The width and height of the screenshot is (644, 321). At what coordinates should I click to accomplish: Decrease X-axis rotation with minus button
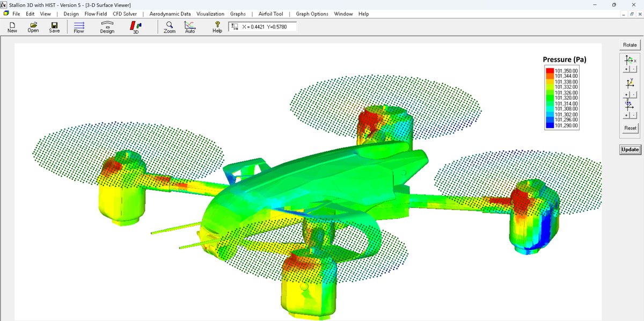(633, 70)
